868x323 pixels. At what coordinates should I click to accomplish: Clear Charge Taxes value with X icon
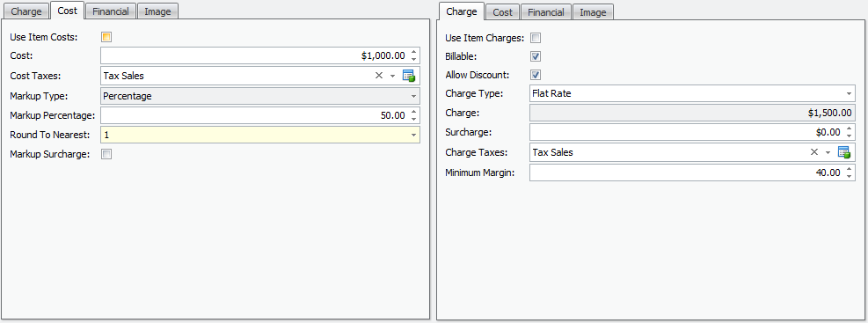coord(814,152)
